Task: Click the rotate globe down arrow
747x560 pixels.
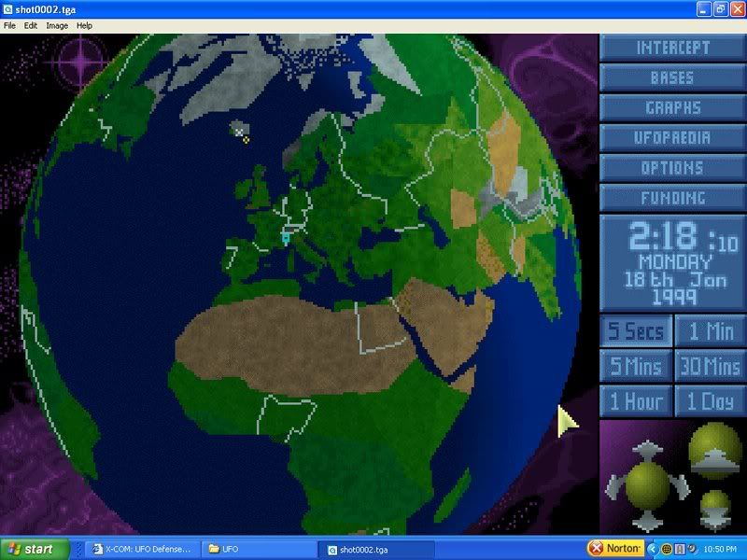Action: [647, 521]
